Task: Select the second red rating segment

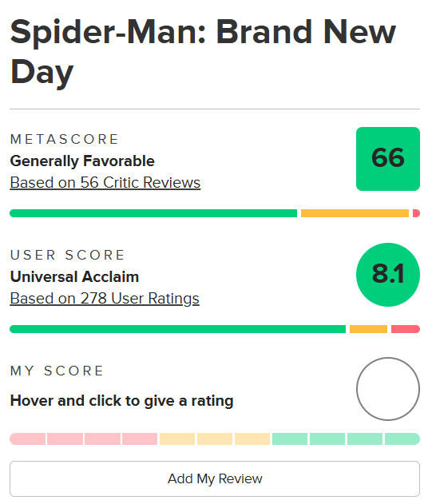Action: pyautogui.click(x=65, y=439)
